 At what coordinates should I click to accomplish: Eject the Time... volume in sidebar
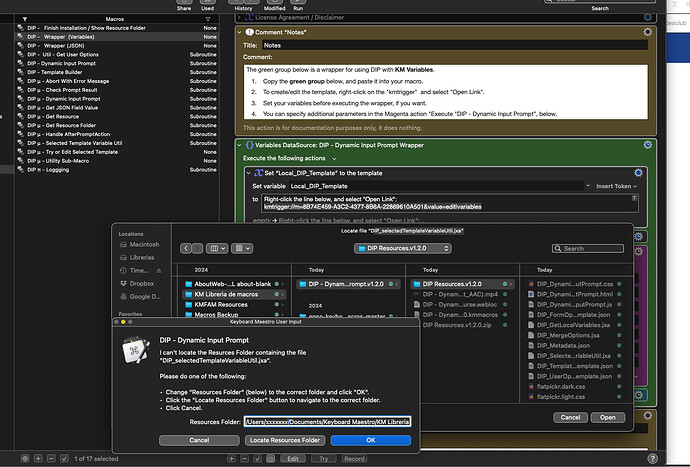click(159, 271)
